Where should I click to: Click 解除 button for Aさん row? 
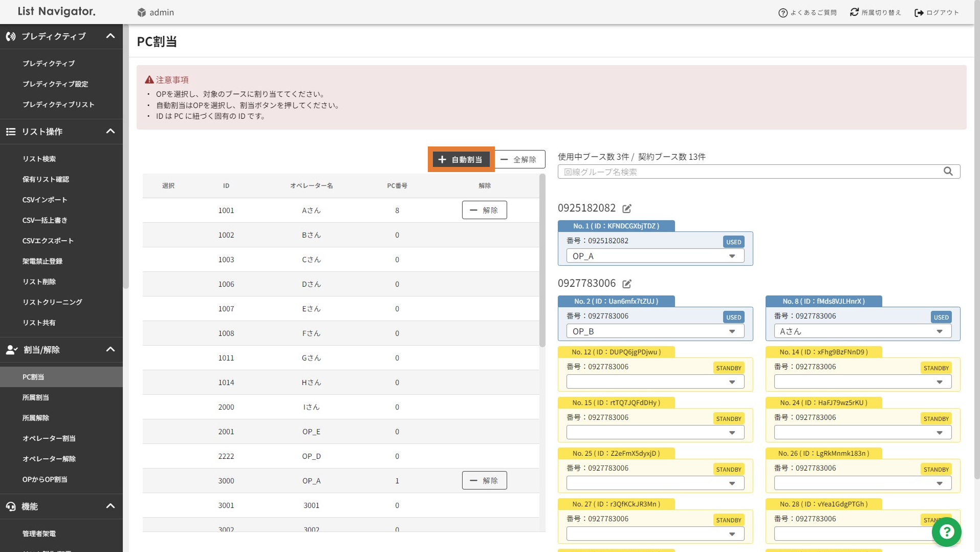[484, 210]
